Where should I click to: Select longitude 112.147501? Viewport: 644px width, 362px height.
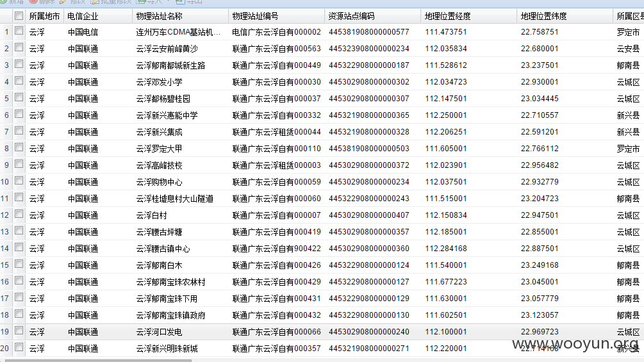pos(446,99)
